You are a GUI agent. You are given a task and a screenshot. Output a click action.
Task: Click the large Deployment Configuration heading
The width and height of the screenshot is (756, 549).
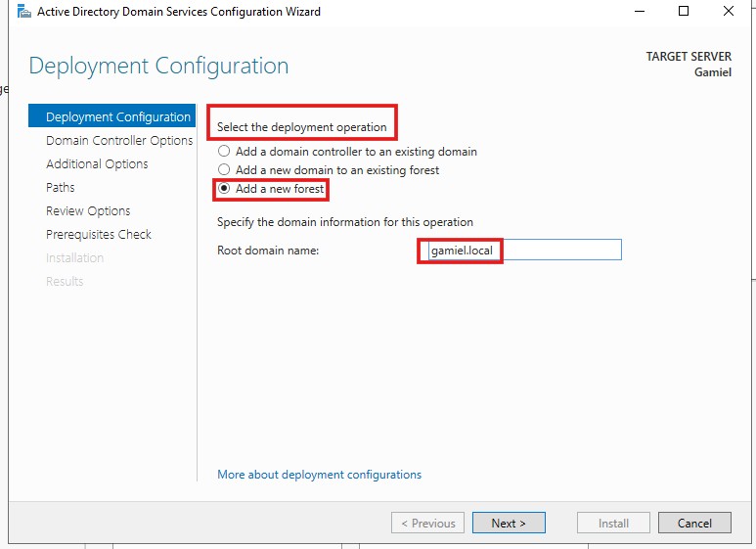pos(158,66)
